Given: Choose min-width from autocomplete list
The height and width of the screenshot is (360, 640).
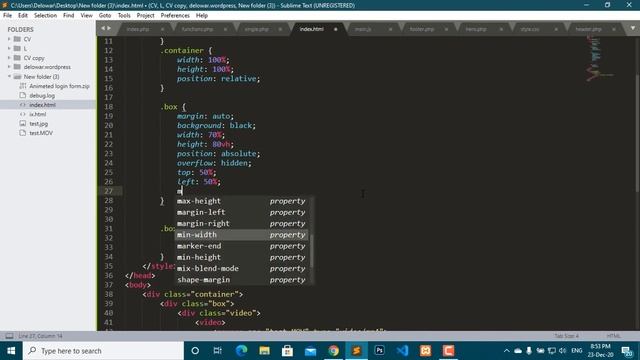Looking at the screenshot, I should pyautogui.click(x=242, y=235).
